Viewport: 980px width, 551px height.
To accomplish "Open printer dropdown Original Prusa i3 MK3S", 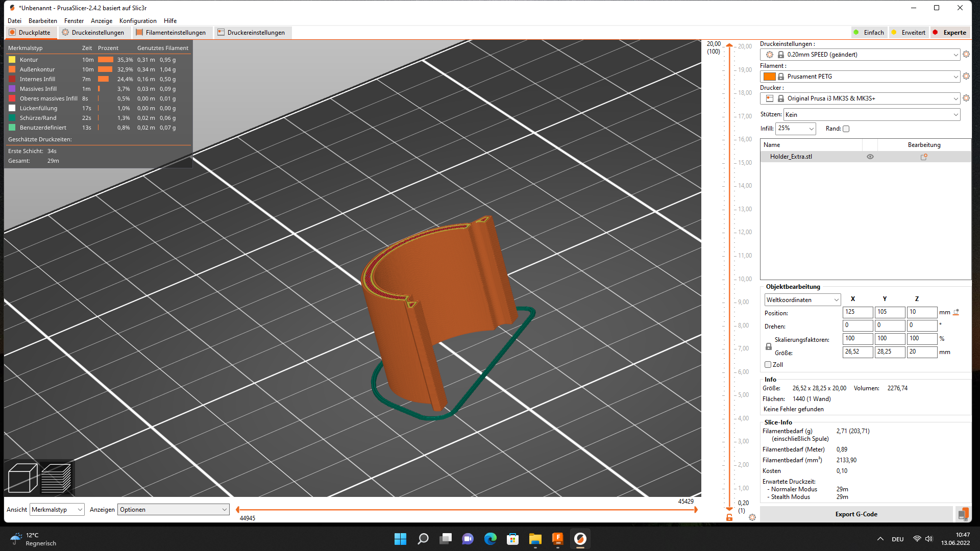I will point(860,98).
